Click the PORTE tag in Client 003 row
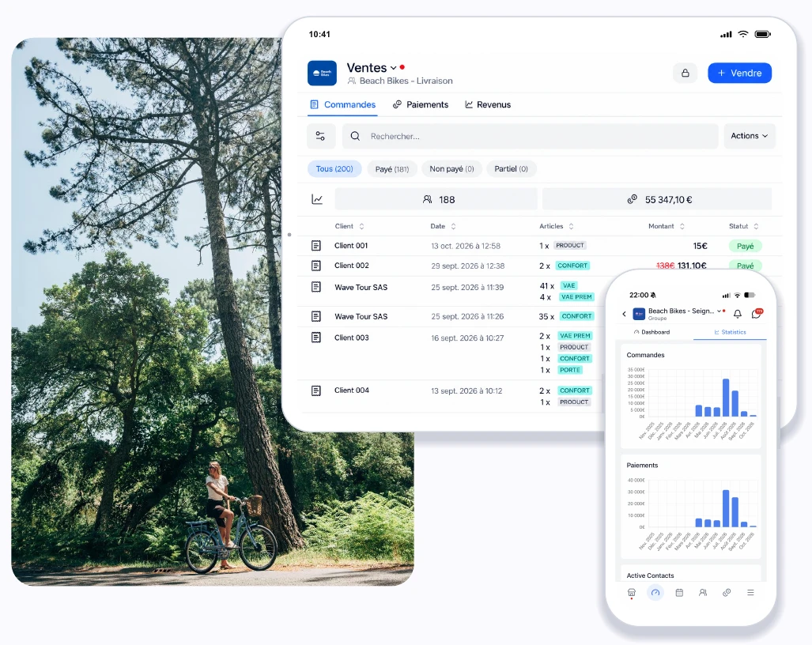The image size is (812, 645). (x=569, y=370)
